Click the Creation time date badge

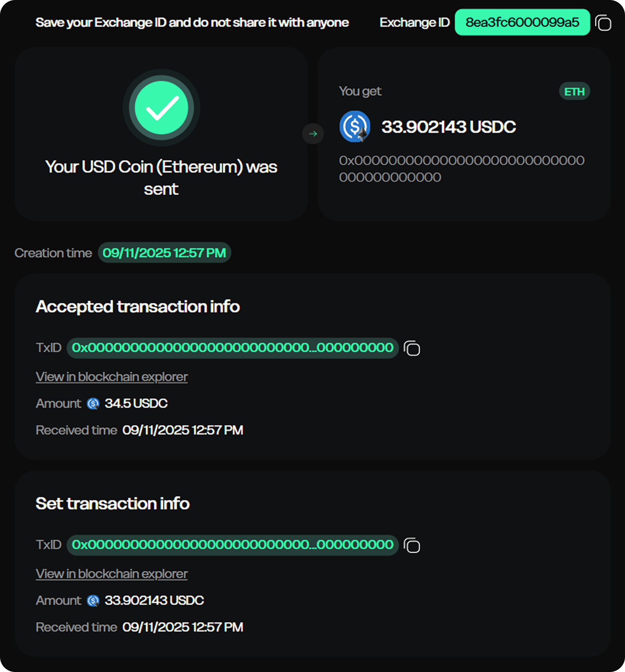click(164, 253)
